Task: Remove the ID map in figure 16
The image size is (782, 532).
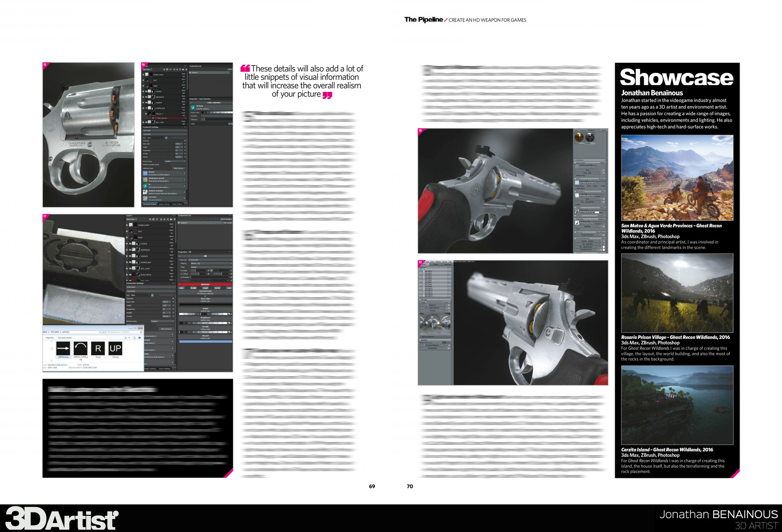Action: (184, 186)
